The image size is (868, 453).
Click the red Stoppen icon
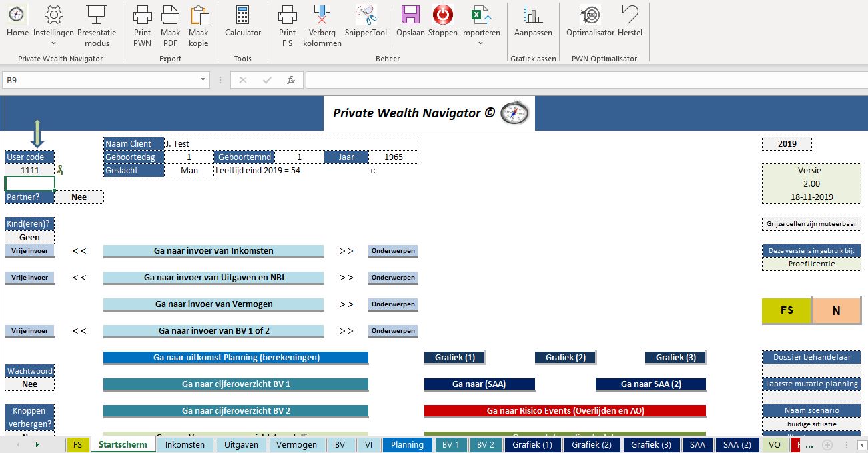pos(442,15)
